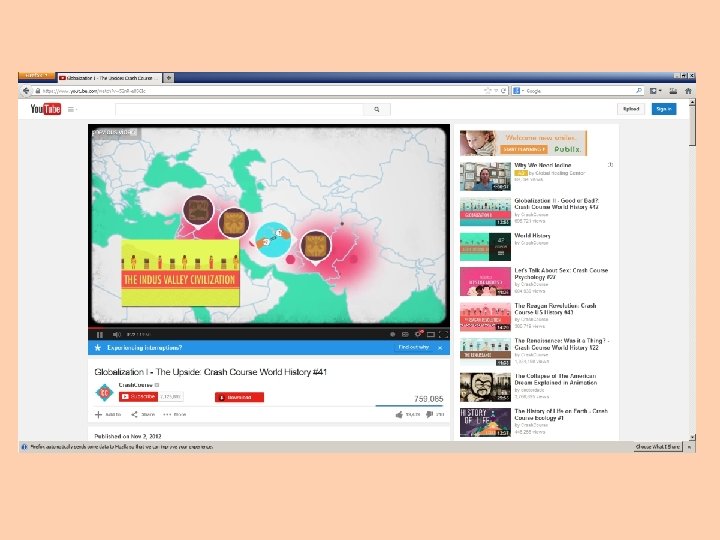Open the address bar history dropdown arrow
Image resolution: width=720 pixels, height=540 pixels.
[496, 91]
